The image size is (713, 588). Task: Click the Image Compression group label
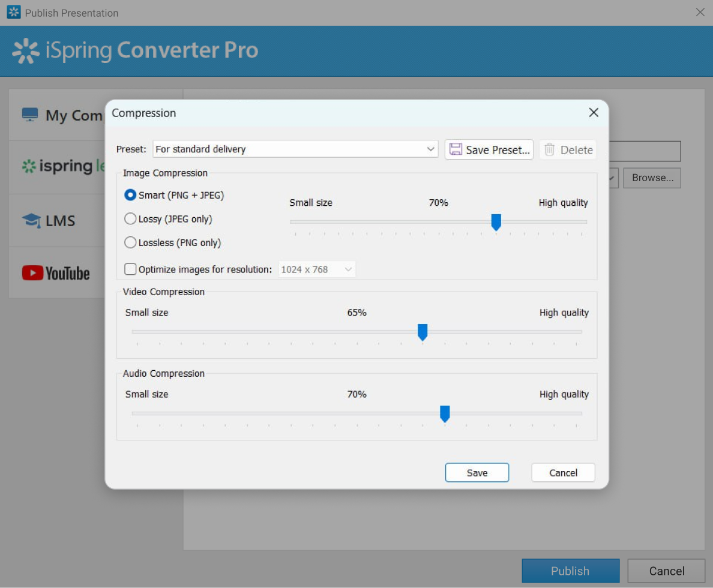click(165, 173)
